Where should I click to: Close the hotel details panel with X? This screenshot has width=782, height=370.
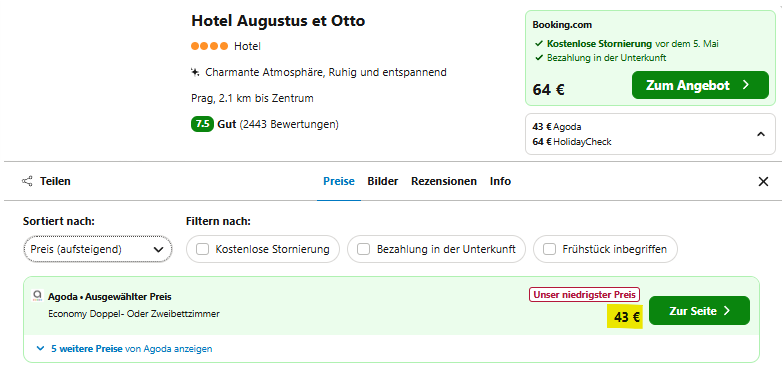tap(763, 182)
